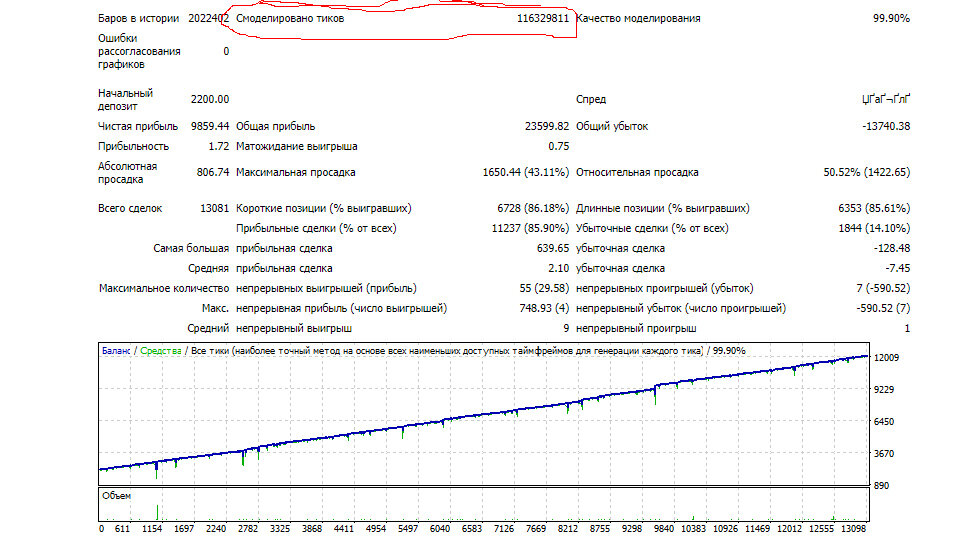Click loss trades value 1844 (14.10%)
The image size is (958, 540).
[874, 228]
